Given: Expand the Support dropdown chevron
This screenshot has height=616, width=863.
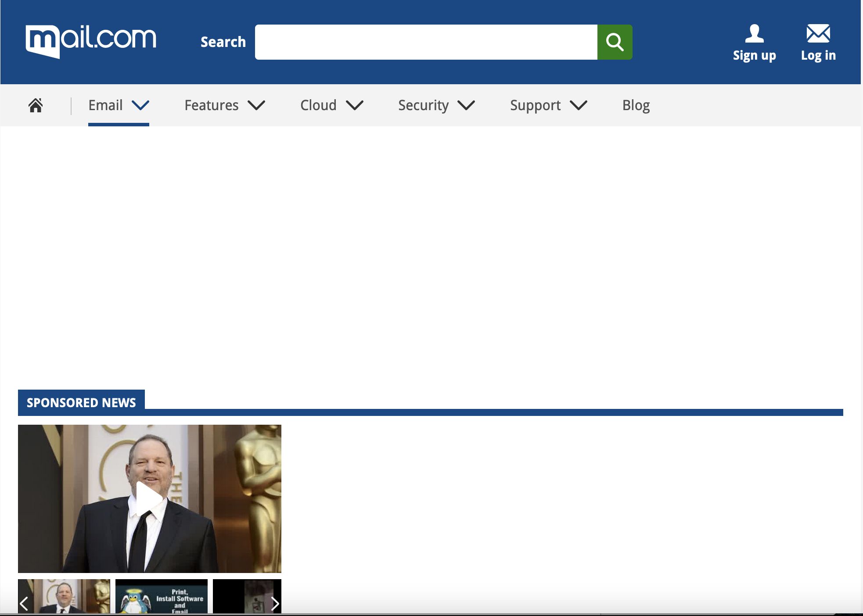Looking at the screenshot, I should [x=578, y=105].
